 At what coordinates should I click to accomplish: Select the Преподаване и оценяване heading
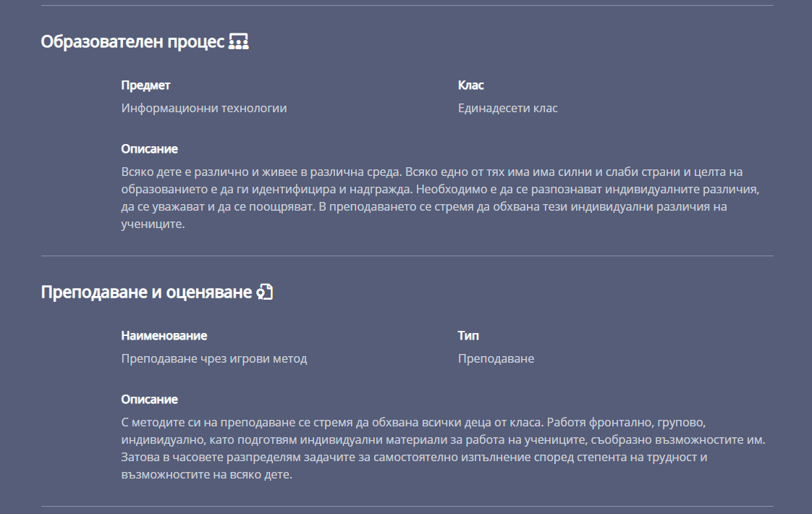point(146,292)
